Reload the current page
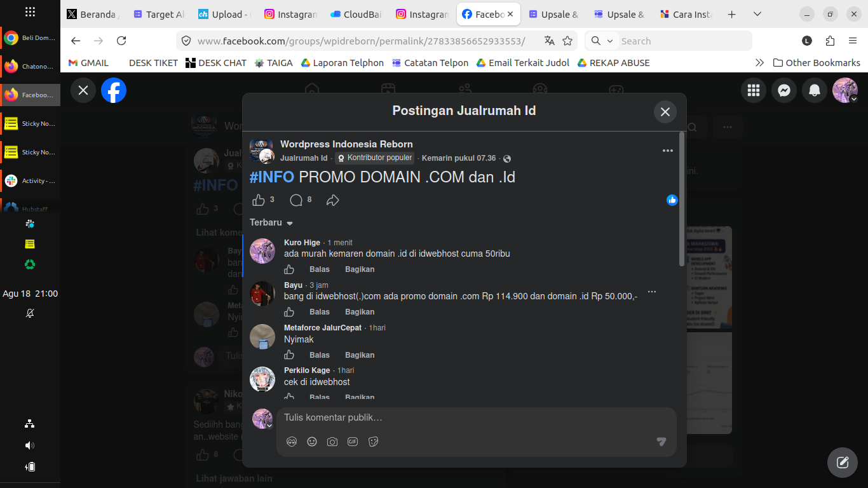The width and height of the screenshot is (868, 488). [121, 41]
